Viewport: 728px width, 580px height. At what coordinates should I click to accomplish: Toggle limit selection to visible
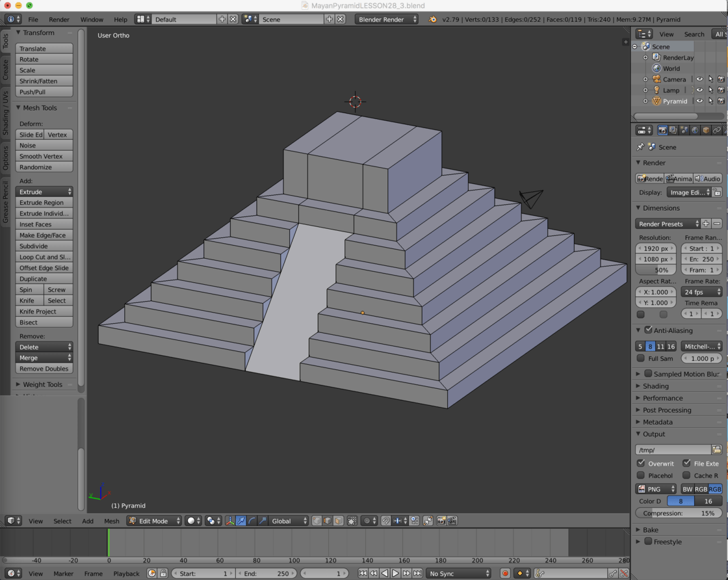tap(352, 521)
